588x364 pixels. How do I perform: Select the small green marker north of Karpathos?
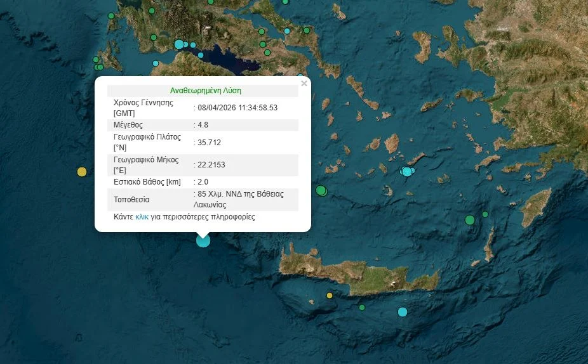click(x=485, y=214)
